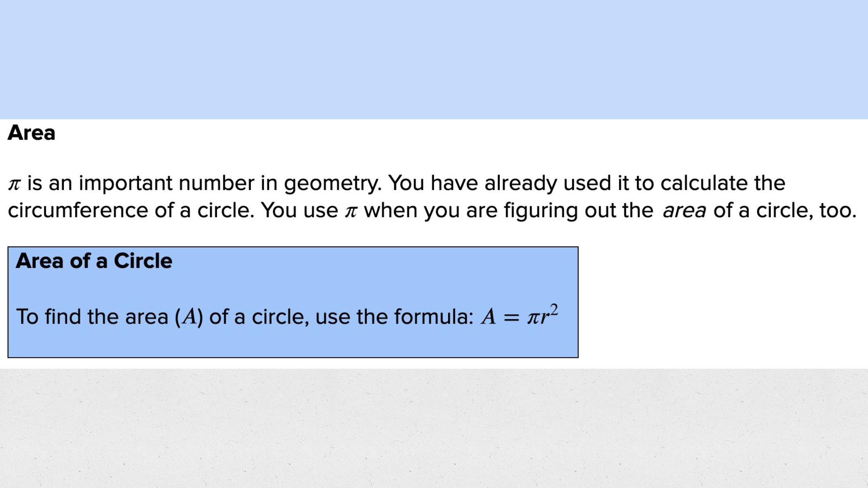Click the light blue banner at top
The height and width of the screenshot is (488, 868).
434,59
